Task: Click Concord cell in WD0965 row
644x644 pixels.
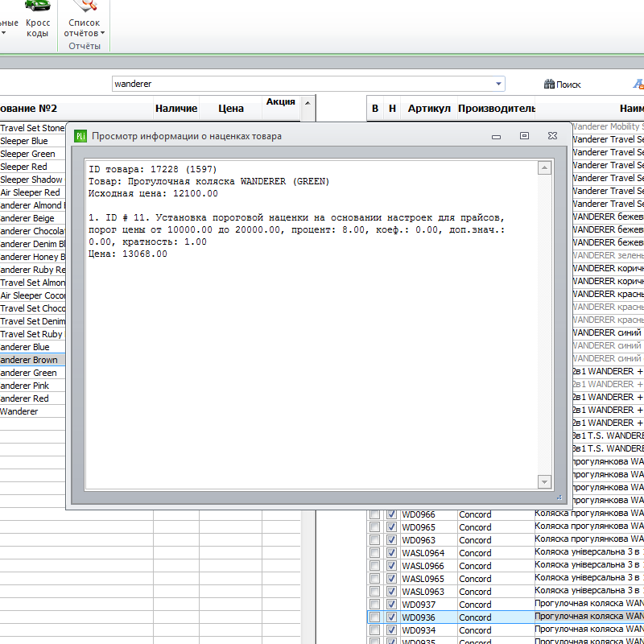Action: tap(496, 527)
